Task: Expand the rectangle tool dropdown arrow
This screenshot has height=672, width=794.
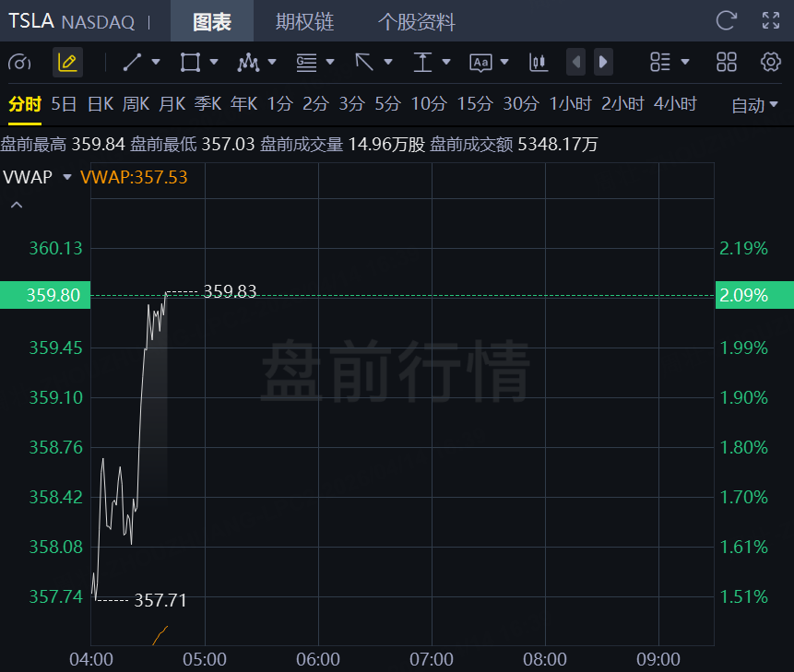Action: pyautogui.click(x=214, y=62)
